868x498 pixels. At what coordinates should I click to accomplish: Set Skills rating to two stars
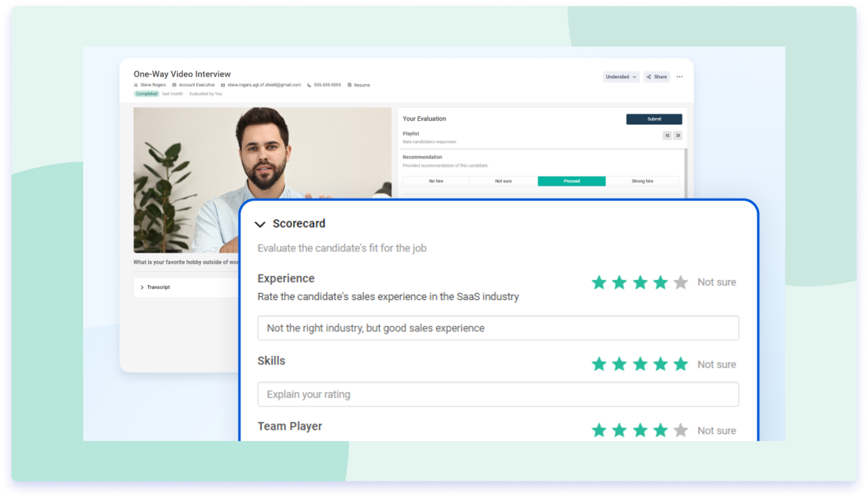[619, 364]
